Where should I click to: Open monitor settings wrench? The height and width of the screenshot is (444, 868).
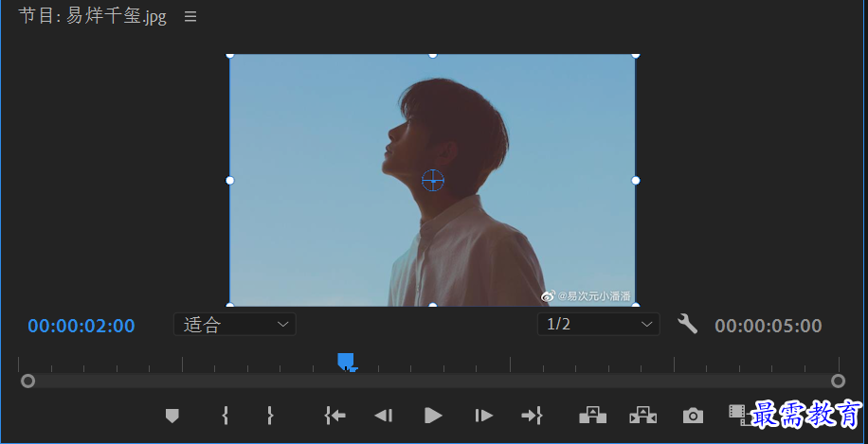tap(688, 324)
